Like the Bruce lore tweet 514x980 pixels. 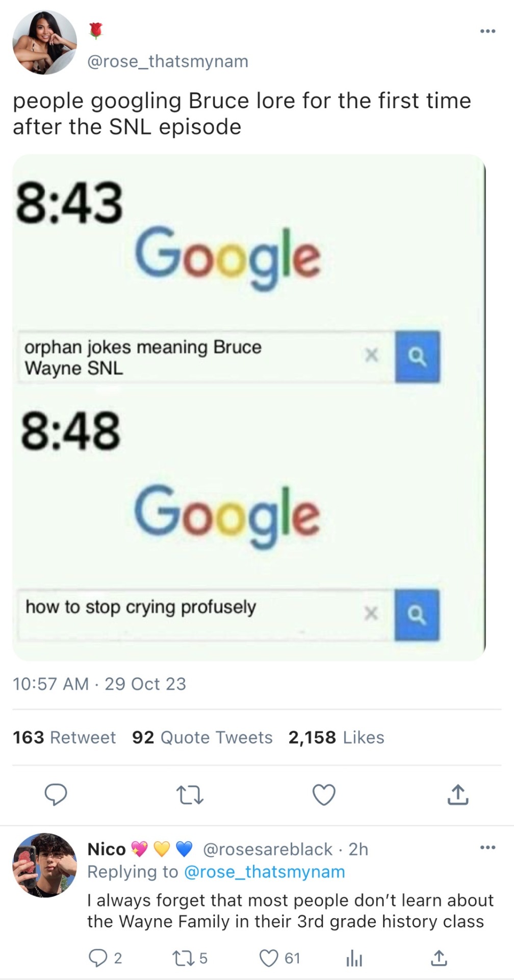324,794
